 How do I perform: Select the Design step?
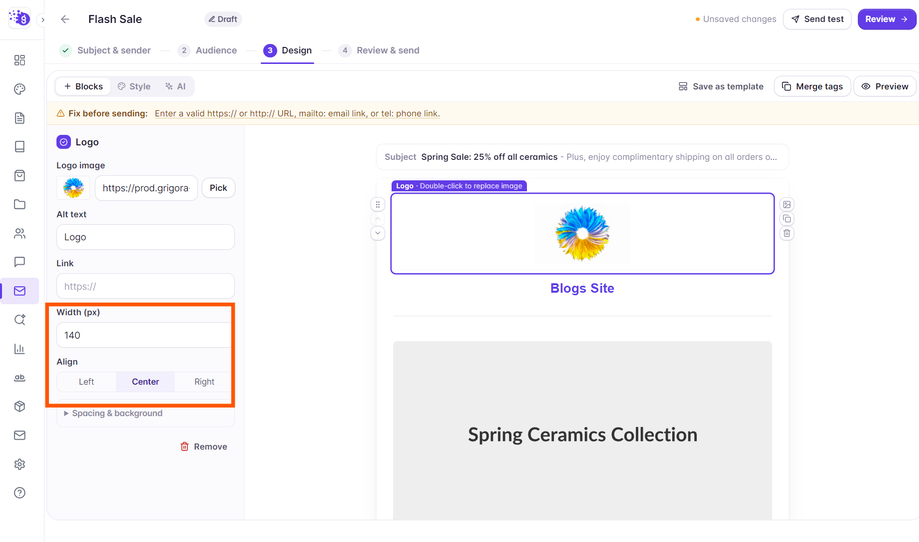click(288, 50)
